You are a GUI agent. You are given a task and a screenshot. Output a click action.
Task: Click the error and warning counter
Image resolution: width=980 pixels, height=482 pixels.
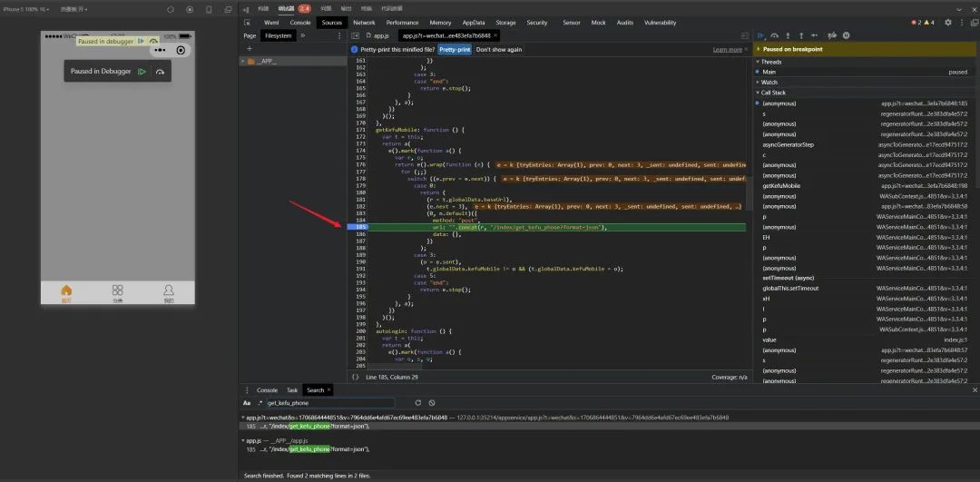tap(923, 23)
